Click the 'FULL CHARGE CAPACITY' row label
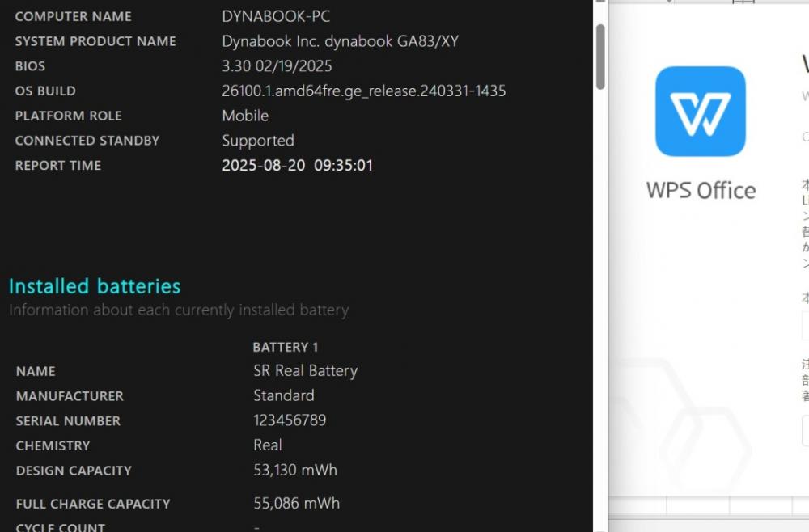The width and height of the screenshot is (809, 532). (93, 504)
